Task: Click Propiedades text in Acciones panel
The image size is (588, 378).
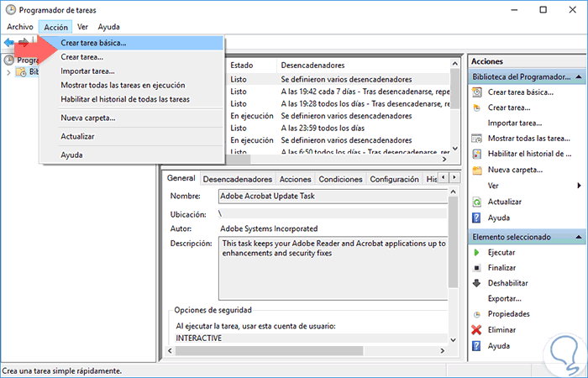Action: tap(508, 314)
